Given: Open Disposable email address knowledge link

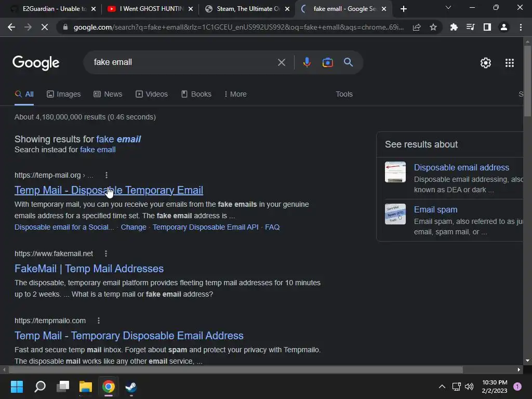Looking at the screenshot, I should coord(461,167).
